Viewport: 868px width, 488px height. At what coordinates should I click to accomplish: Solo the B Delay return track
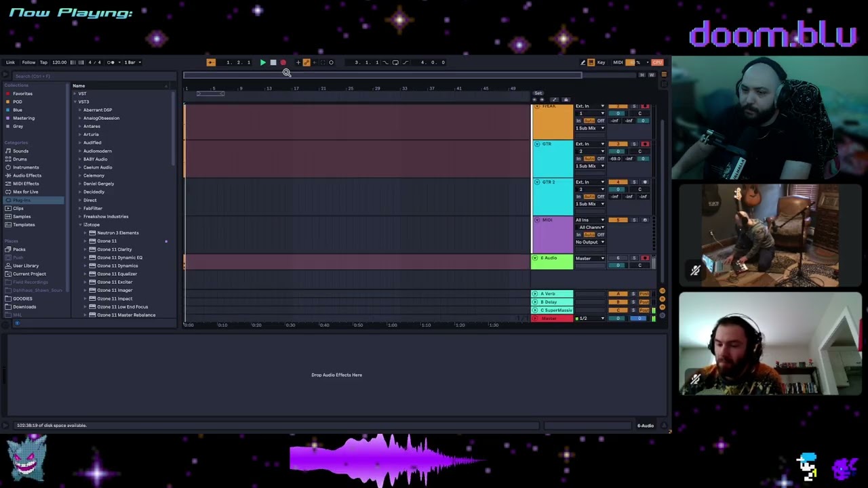point(633,302)
